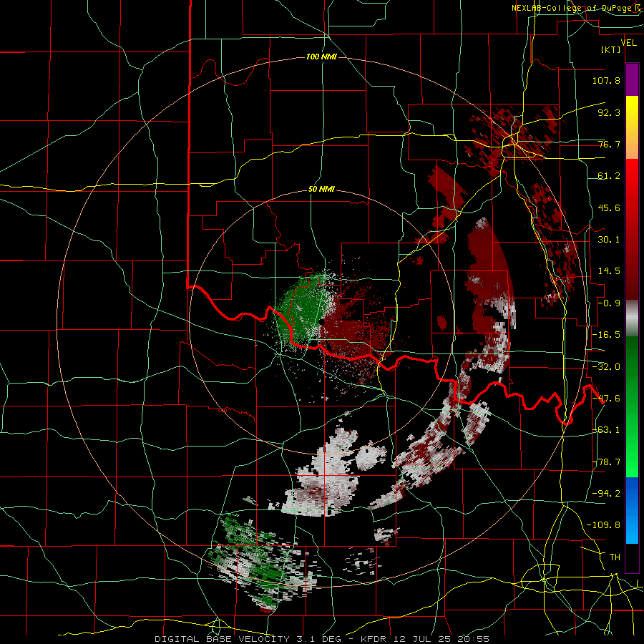Select the -0.9 velocity scale value

tap(609, 303)
